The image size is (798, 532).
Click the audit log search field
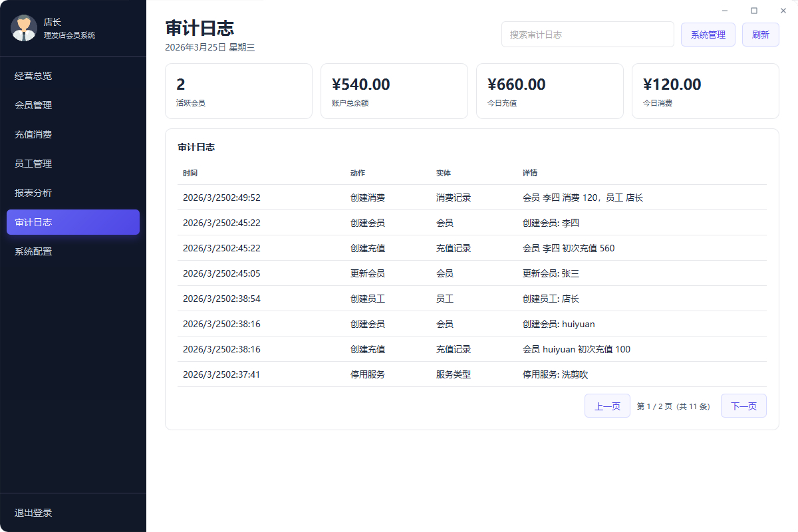(x=587, y=34)
